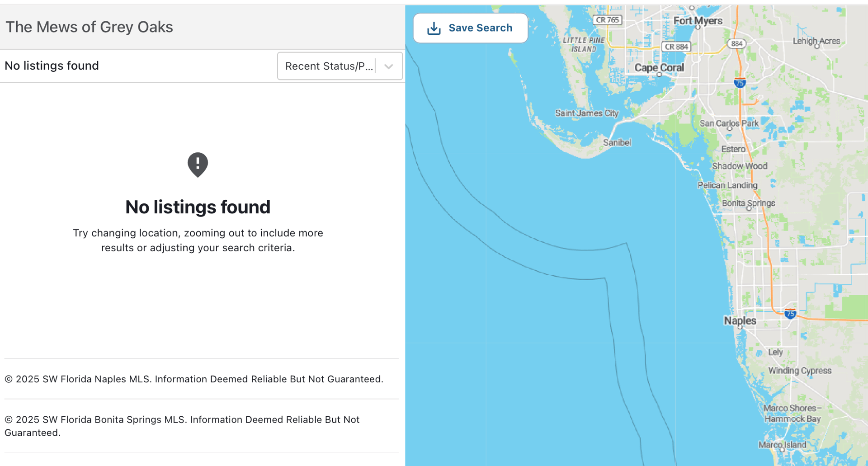
Task: Click the Lehigh Acres map label
Action: click(816, 41)
